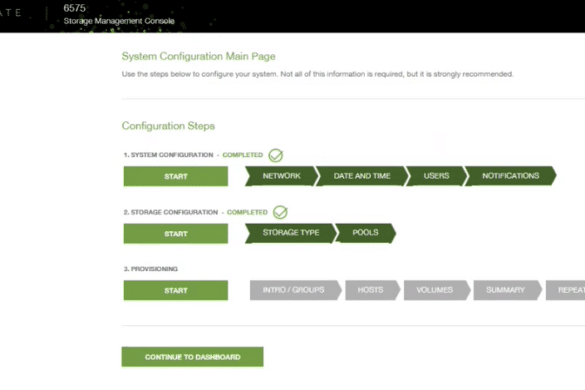Open the NOTIFICATIONS step
The image size is (585, 390).
(510, 176)
